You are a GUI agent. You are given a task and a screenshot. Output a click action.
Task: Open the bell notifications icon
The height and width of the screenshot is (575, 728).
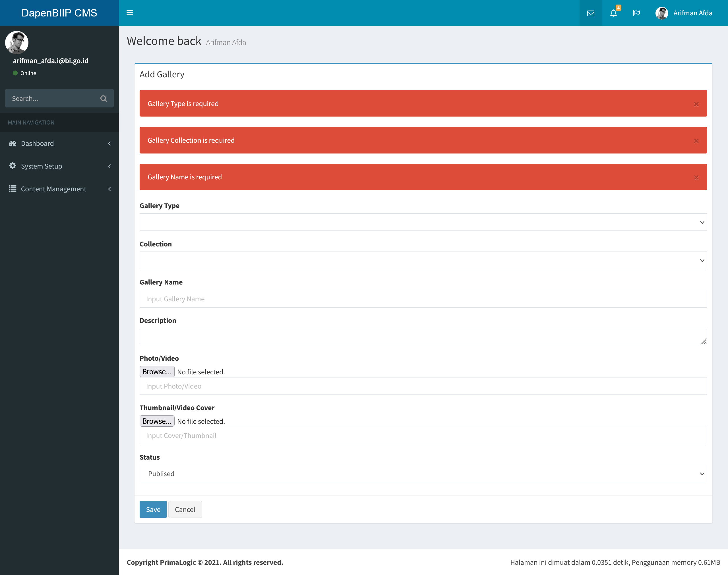click(613, 13)
